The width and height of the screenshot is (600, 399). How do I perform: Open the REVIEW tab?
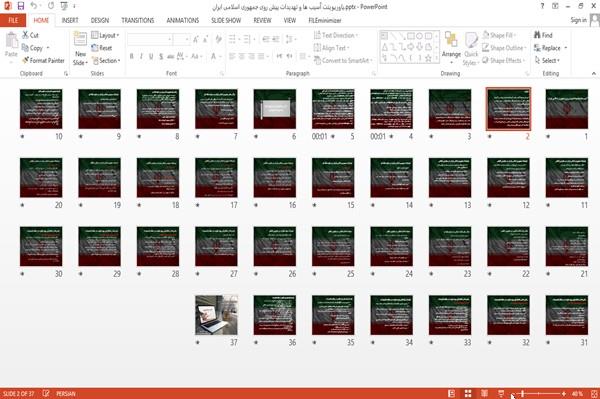[262, 20]
